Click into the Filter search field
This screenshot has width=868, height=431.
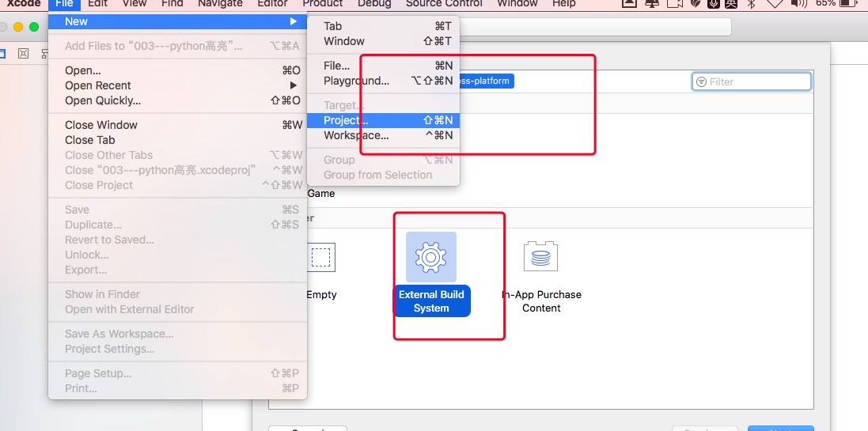(751, 81)
